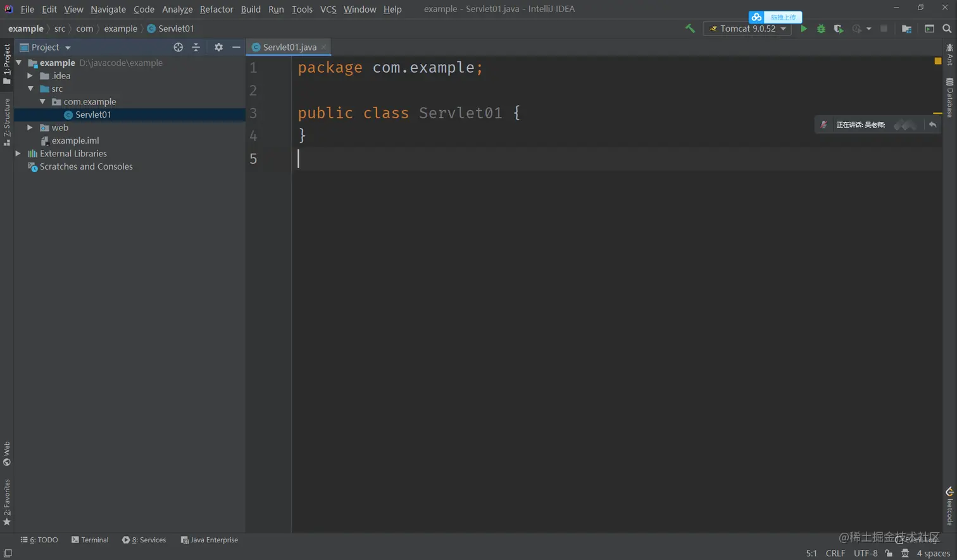The width and height of the screenshot is (957, 560).
Task: Collapse the com.example package
Action: (x=42, y=101)
